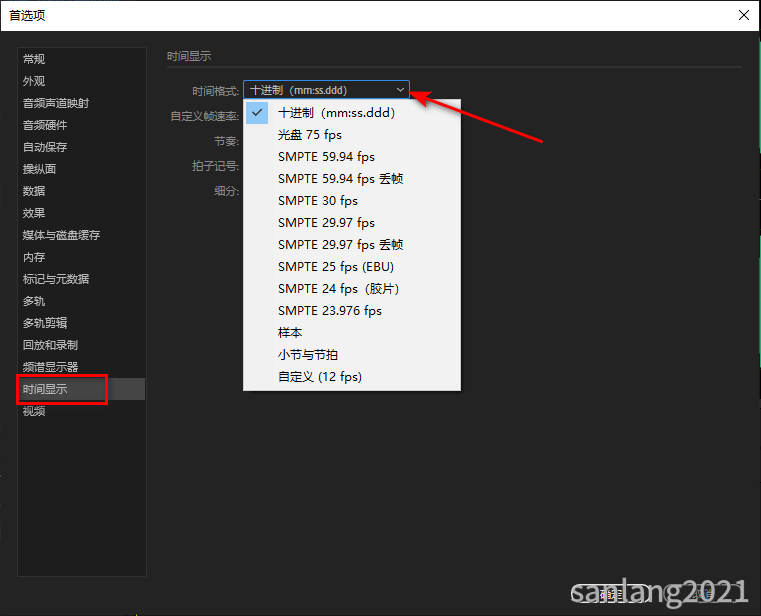Collapse the 时间格式 dropdown arrow

coord(400,89)
